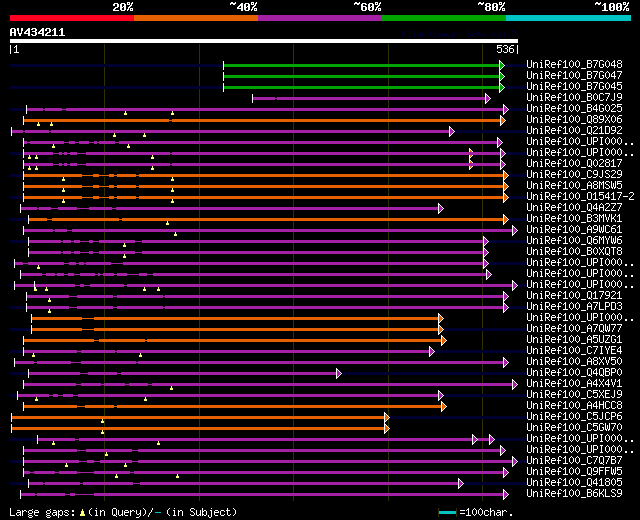Click the orange ~40% identity legend segment
This screenshot has height=520, width=640.
click(x=196, y=18)
